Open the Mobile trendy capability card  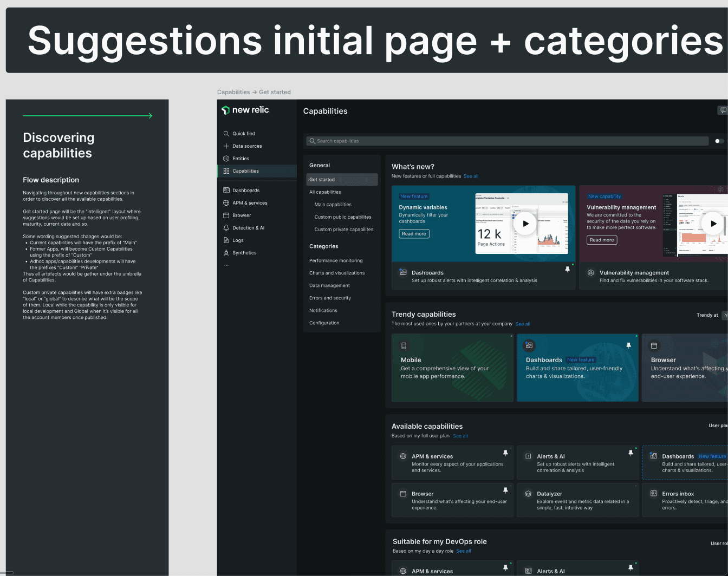click(x=452, y=368)
